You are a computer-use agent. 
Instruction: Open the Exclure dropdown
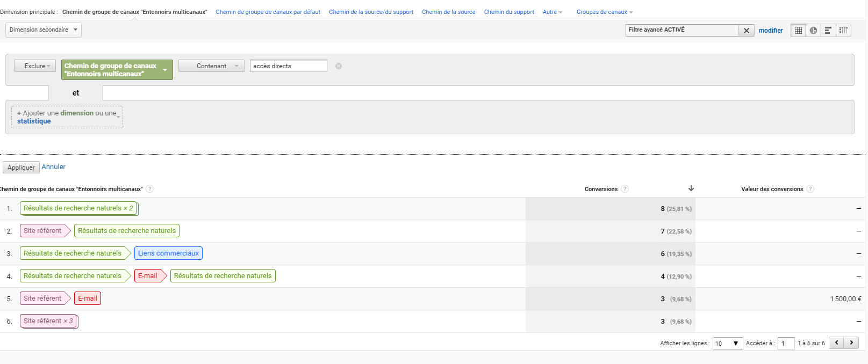(35, 66)
